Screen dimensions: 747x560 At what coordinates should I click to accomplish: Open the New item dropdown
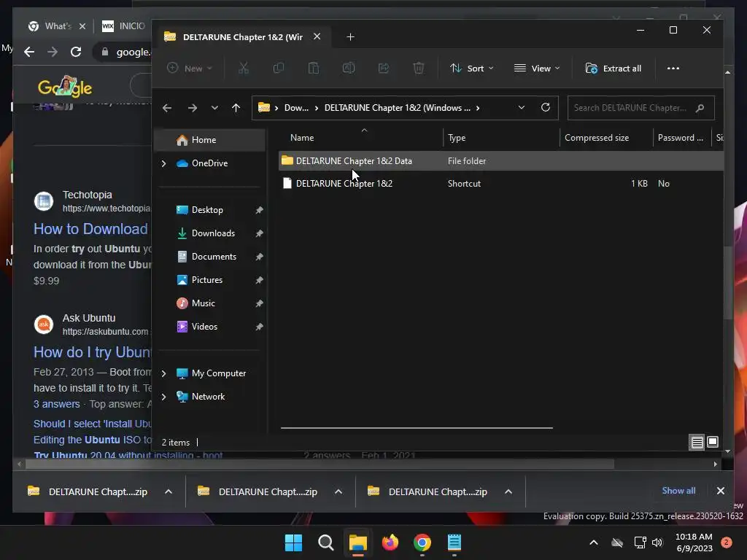(x=189, y=68)
